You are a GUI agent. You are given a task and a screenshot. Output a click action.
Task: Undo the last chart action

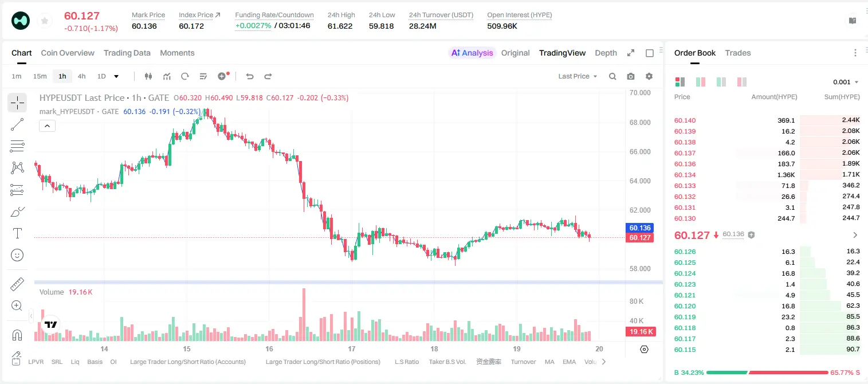click(249, 76)
